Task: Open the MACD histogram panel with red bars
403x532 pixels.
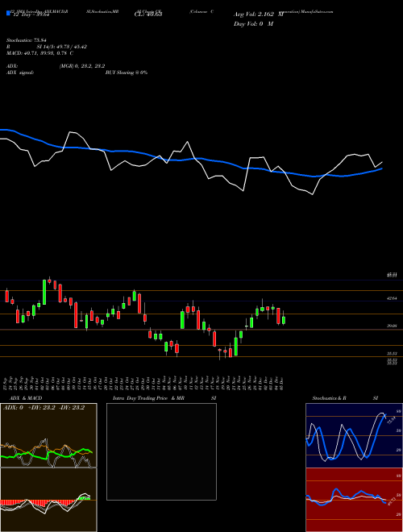Action: click(x=48, y=500)
